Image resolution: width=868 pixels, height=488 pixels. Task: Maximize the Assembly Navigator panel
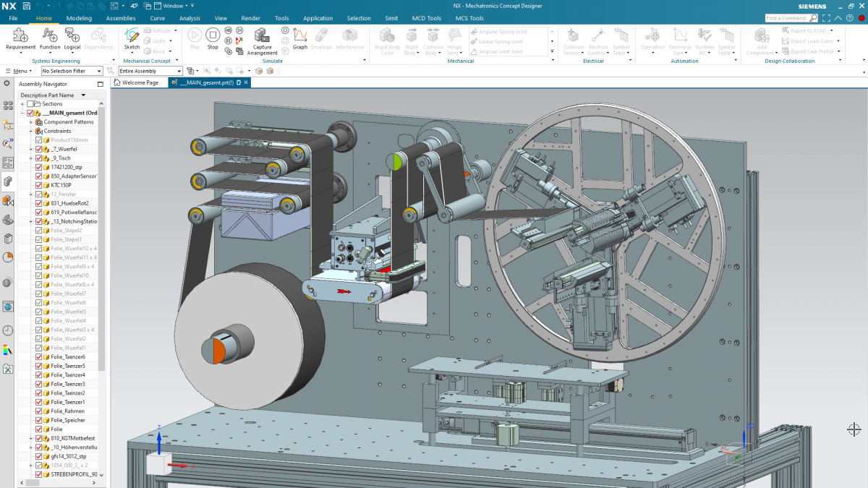101,84
